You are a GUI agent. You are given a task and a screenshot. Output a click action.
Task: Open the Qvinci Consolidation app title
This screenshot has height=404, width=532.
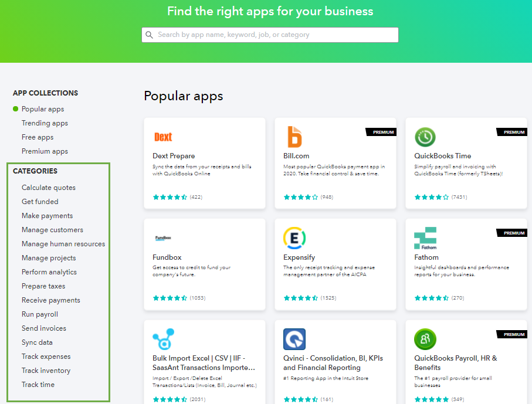pyautogui.click(x=333, y=363)
